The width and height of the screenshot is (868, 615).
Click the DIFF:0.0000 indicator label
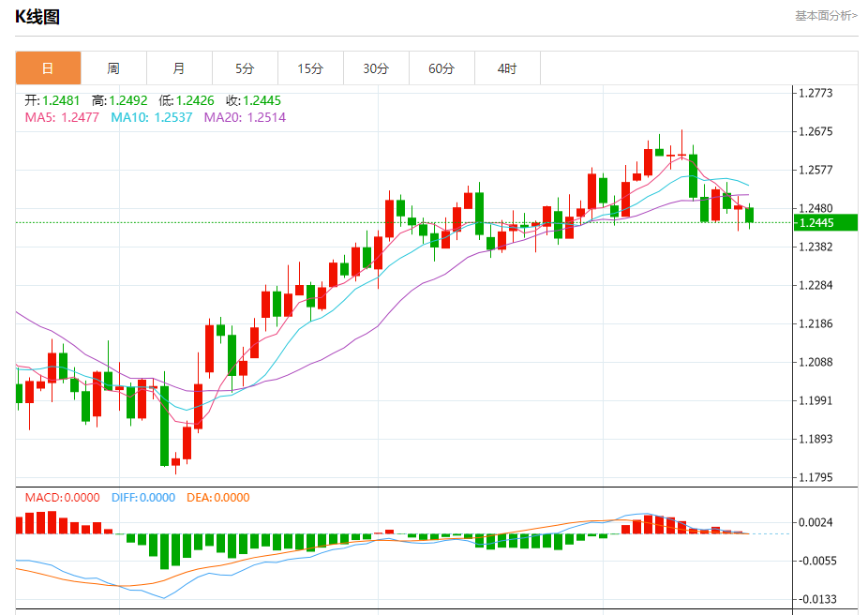click(143, 497)
